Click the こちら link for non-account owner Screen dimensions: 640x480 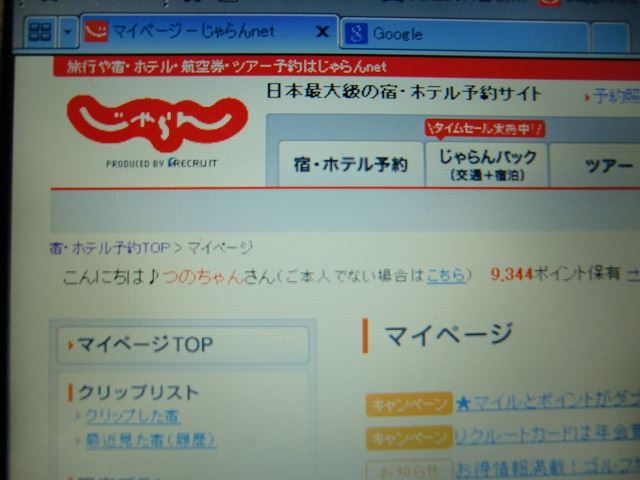[x=446, y=276]
